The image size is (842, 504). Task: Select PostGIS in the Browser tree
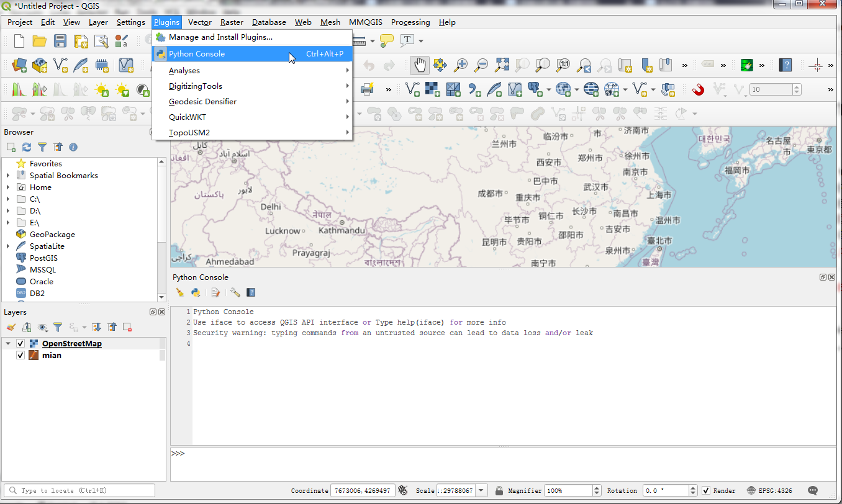(43, 258)
